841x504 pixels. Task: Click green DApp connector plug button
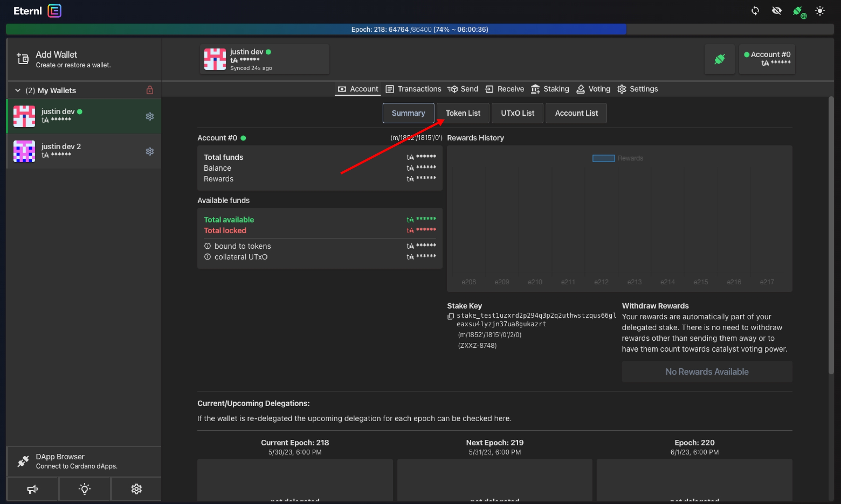(719, 59)
